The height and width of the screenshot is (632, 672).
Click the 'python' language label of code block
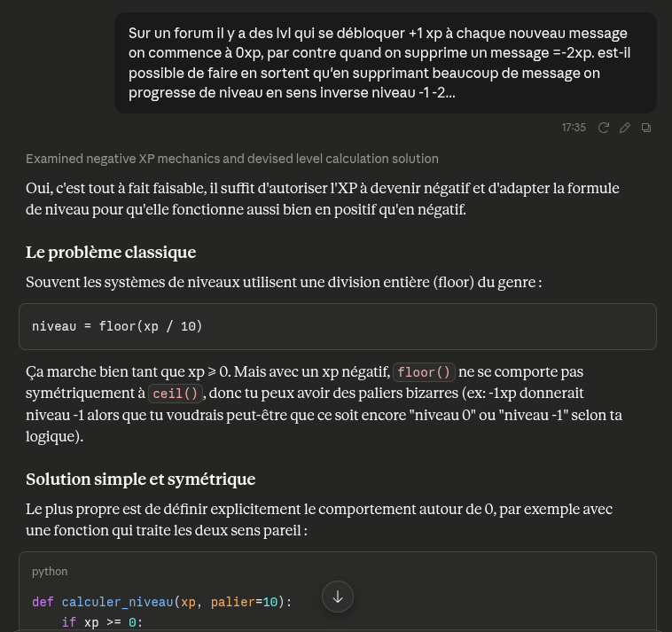(x=50, y=572)
